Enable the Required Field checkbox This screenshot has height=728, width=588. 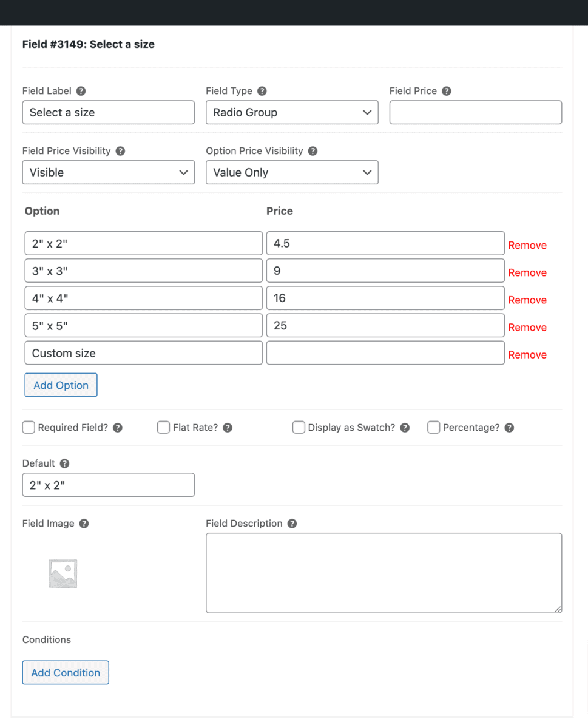pos(29,428)
